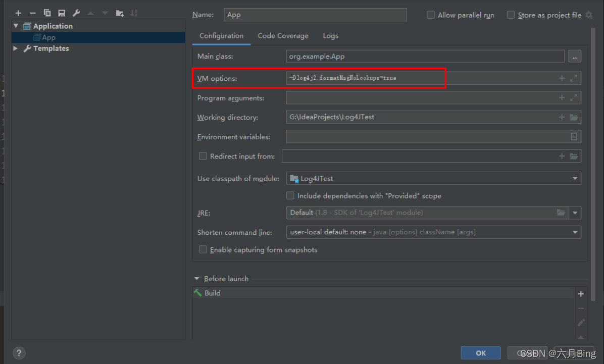Insert macro in the VM options field
This screenshot has height=364, width=604.
coord(562,78)
